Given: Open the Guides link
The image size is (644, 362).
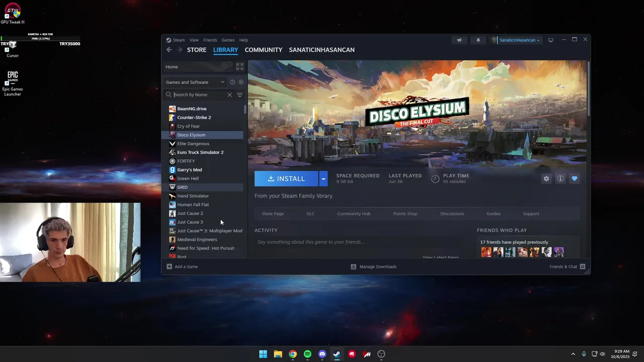Looking at the screenshot, I should [493, 214].
